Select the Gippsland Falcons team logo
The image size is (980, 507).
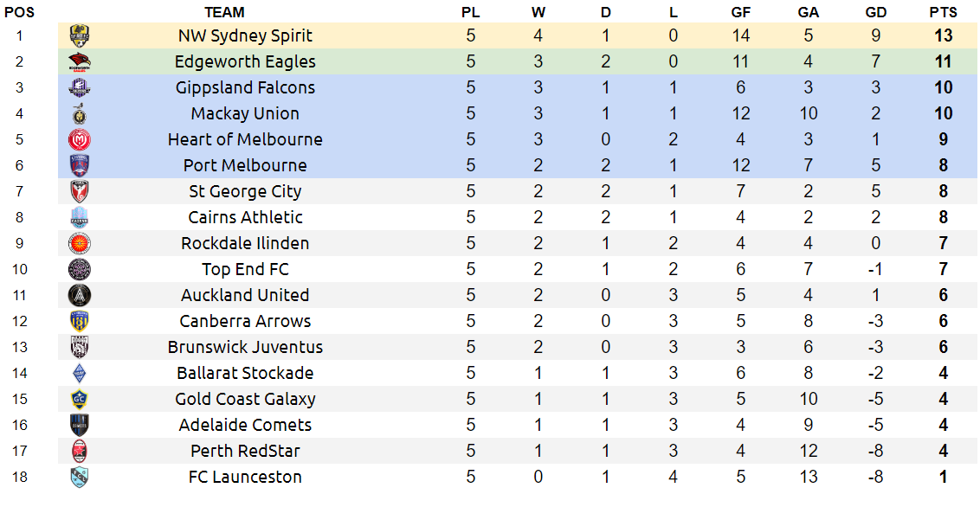click(x=80, y=87)
